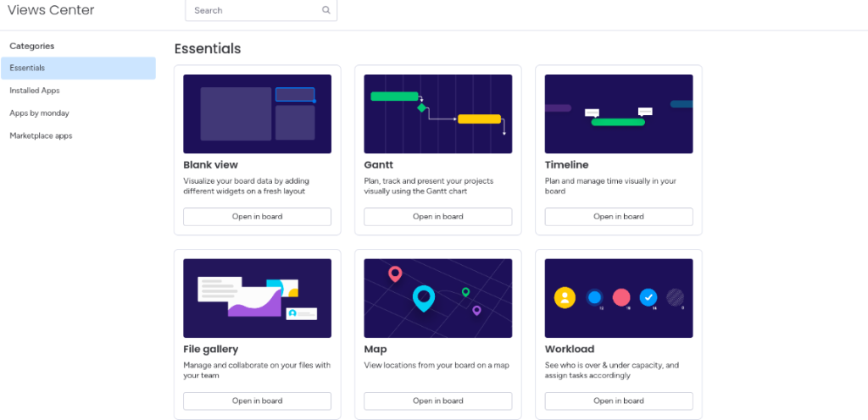The image size is (868, 420).
Task: Open Gantt view in board
Action: point(438,217)
